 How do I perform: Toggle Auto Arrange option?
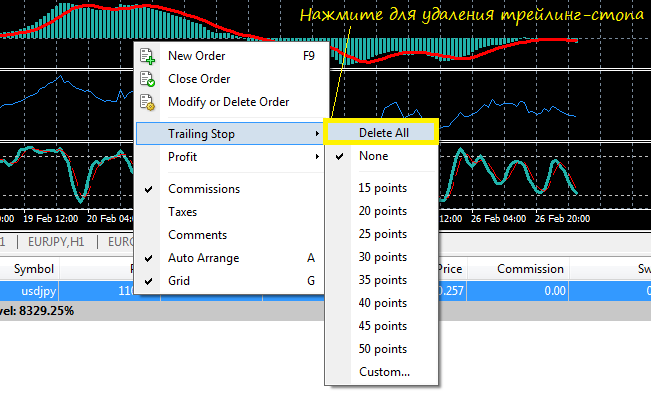click(230, 258)
